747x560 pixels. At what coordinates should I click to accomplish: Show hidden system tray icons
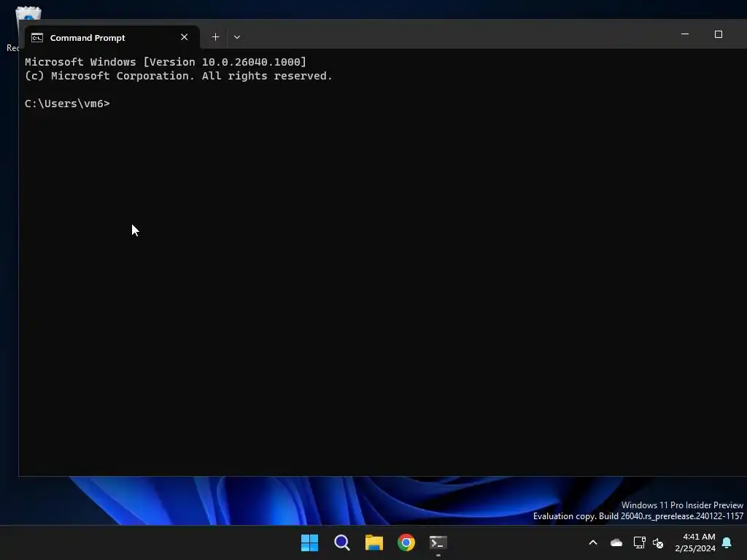593,542
